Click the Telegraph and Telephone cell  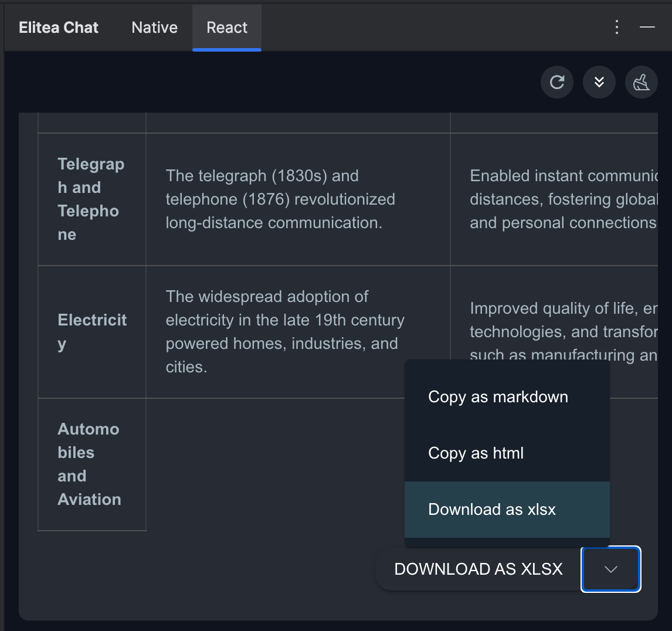coord(92,199)
